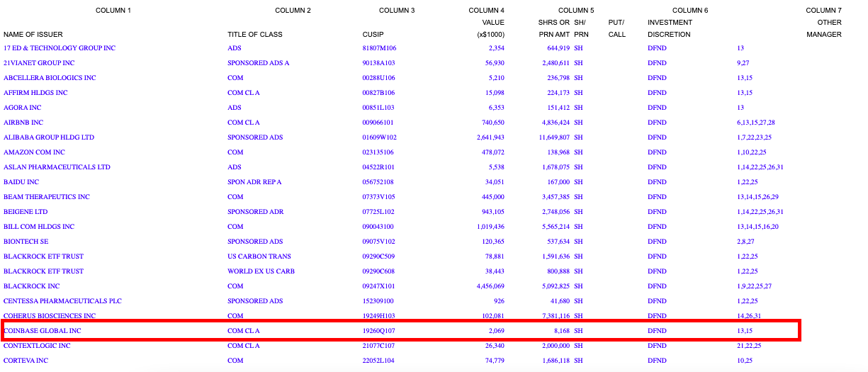Image resolution: width=868 pixels, height=372 pixels.
Task: Select AMAZON COM INC issuer cell
Action: tap(34, 152)
